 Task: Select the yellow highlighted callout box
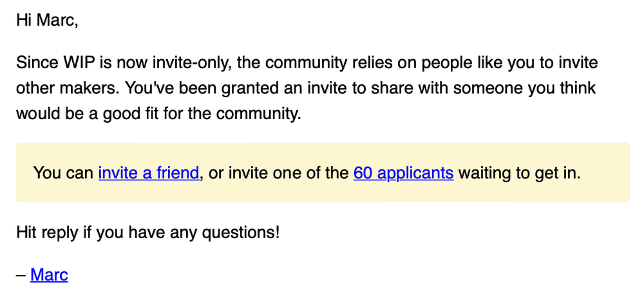323,172
